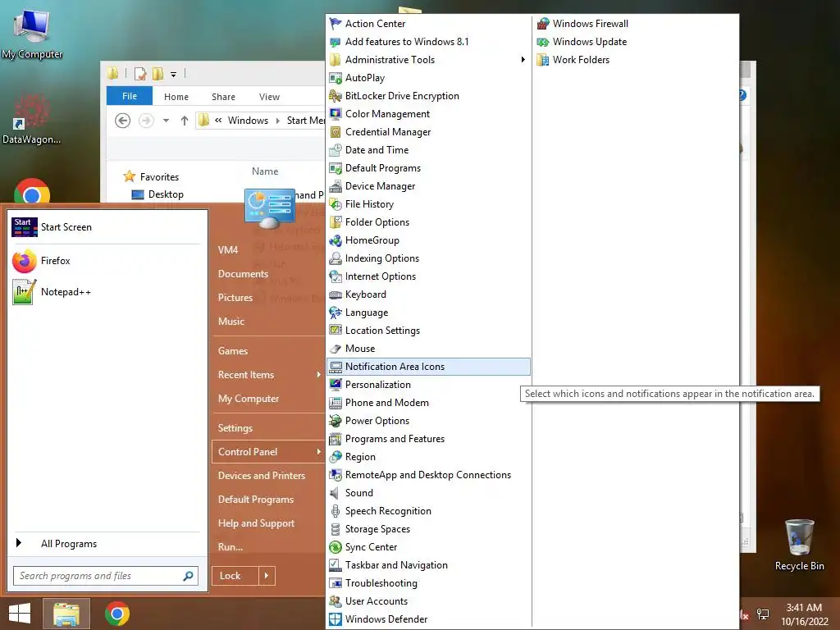The height and width of the screenshot is (630, 840).
Task: Click the Keyboard icon
Action: tap(336, 294)
